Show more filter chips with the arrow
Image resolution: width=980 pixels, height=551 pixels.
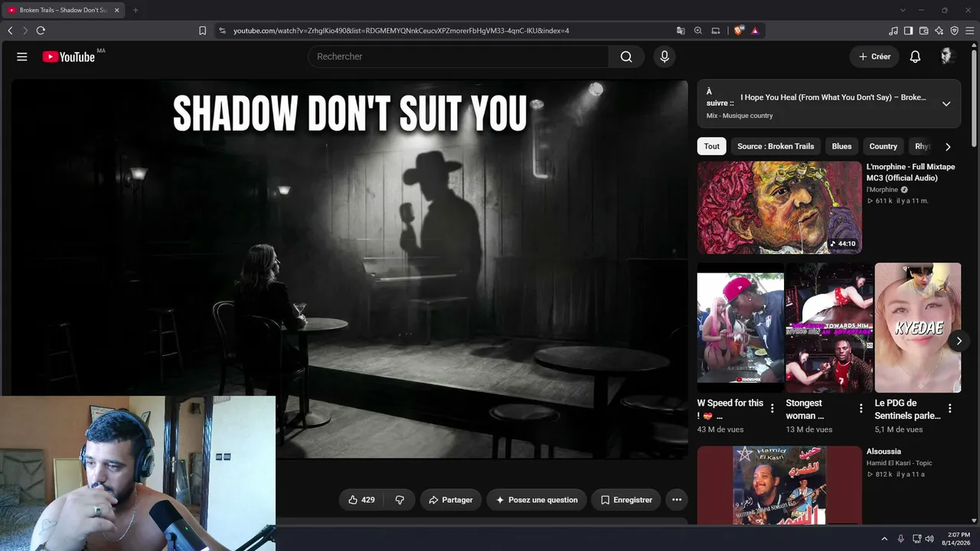click(948, 146)
